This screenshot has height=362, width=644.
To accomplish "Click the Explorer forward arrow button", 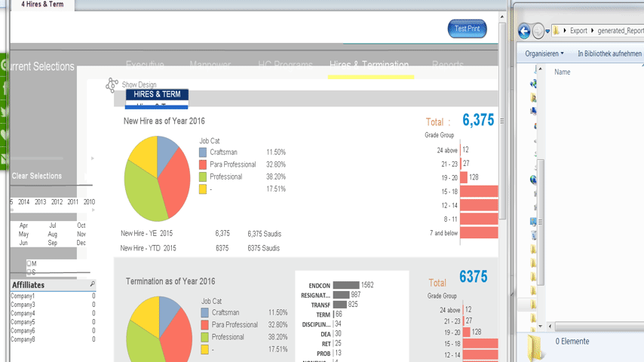I will tap(538, 31).
